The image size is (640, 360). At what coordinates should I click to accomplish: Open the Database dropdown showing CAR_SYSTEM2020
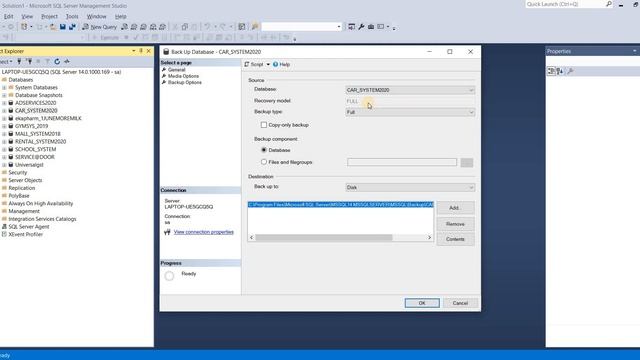(410, 90)
